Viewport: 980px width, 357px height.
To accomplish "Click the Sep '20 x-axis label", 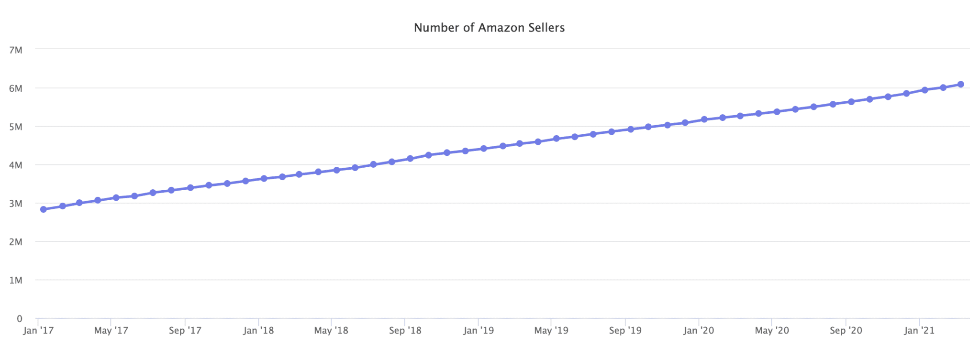I will pos(846,331).
